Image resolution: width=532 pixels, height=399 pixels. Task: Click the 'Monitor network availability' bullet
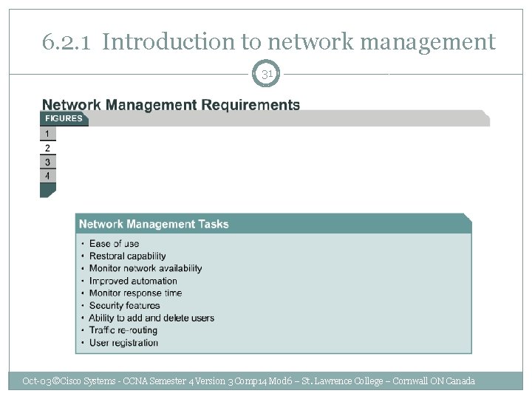[146, 268]
